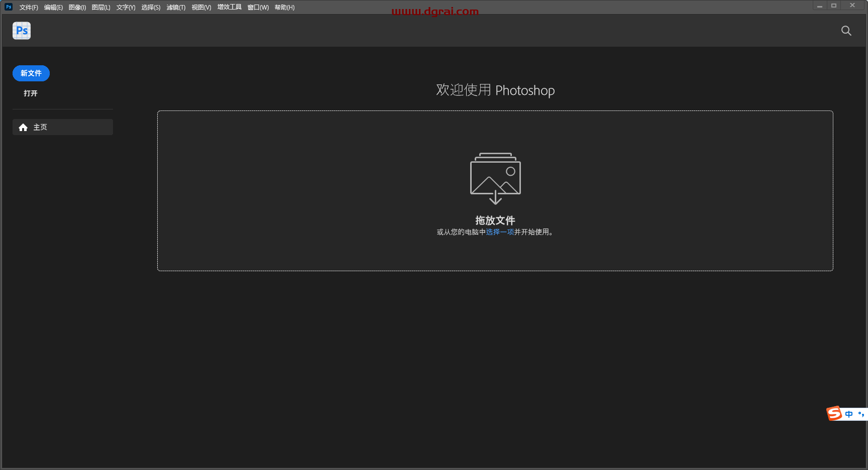This screenshot has height=470, width=868.
Task: Maximize the Photoshop window
Action: (834, 6)
